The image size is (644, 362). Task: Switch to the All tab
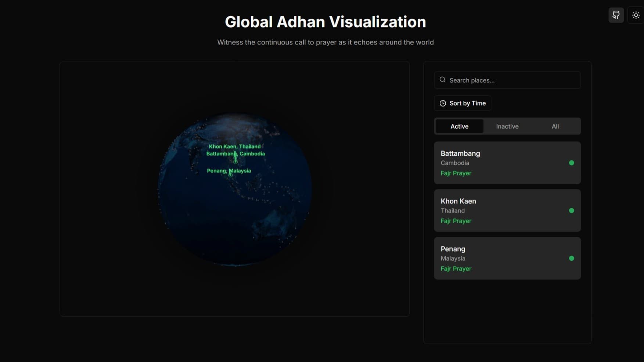[x=555, y=126]
